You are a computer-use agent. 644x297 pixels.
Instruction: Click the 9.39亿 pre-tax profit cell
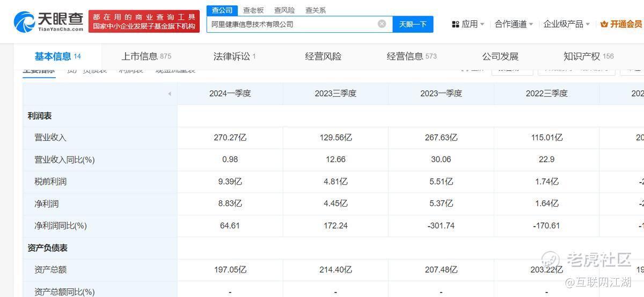[x=230, y=182]
